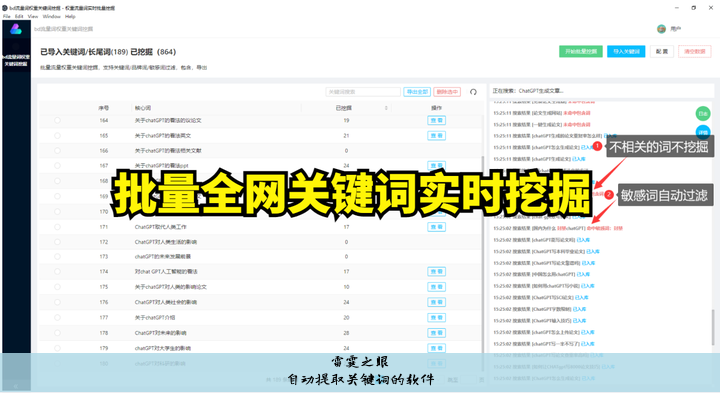720x393 pixels.
Task: Click the 已导入关键词/长尾词(189) heading
Action: tap(84, 52)
